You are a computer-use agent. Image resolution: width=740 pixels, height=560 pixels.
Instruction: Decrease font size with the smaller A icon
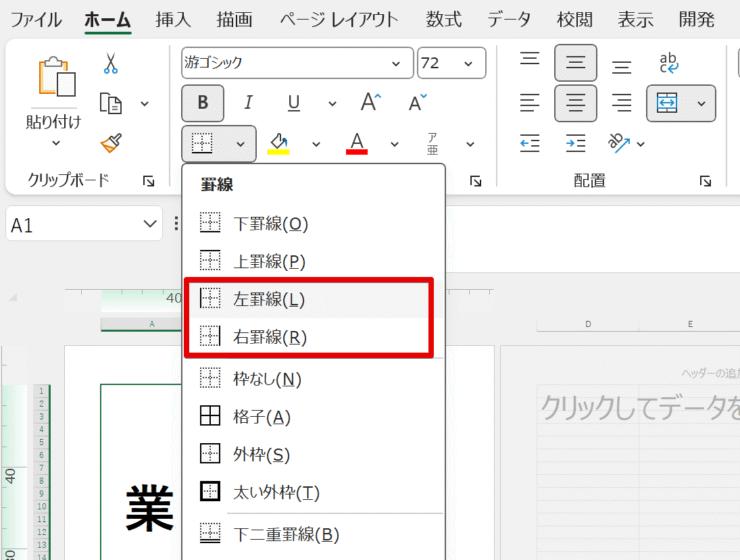(417, 102)
